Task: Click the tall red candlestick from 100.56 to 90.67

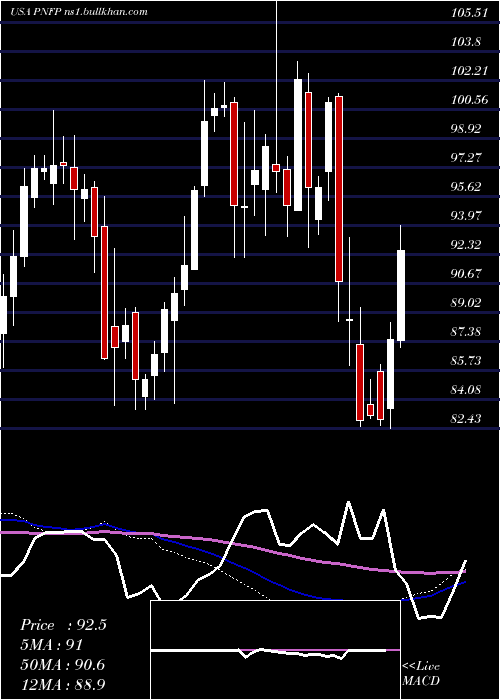Action: (339, 189)
